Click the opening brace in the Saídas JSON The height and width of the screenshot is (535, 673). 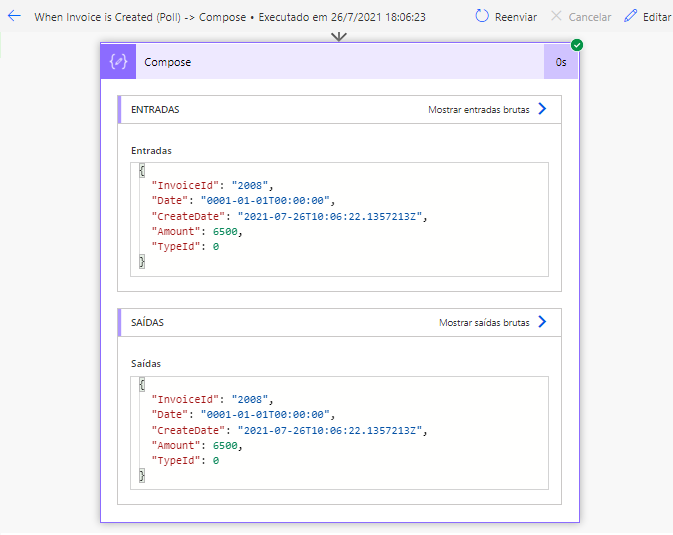(142, 384)
